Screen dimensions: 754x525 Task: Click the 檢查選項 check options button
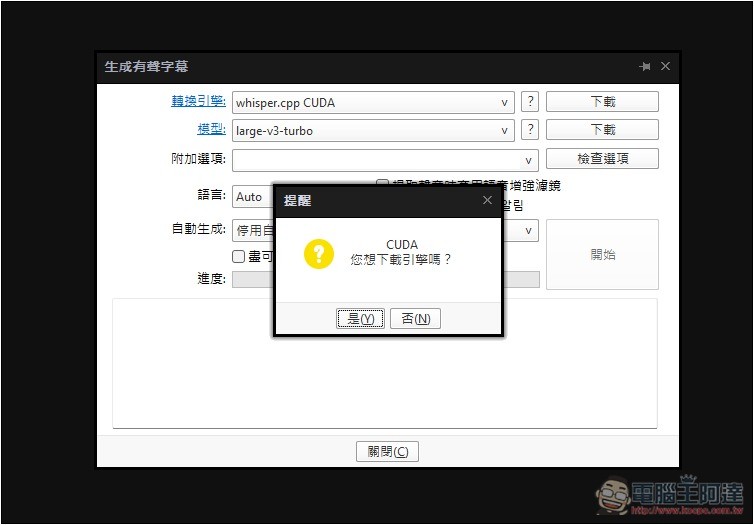[x=603, y=158]
